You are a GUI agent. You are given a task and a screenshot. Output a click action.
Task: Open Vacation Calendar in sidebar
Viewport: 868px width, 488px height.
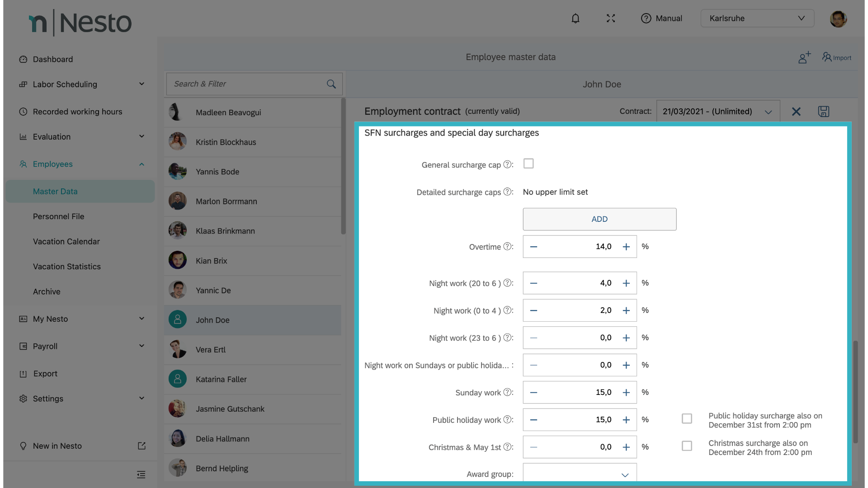coord(66,241)
